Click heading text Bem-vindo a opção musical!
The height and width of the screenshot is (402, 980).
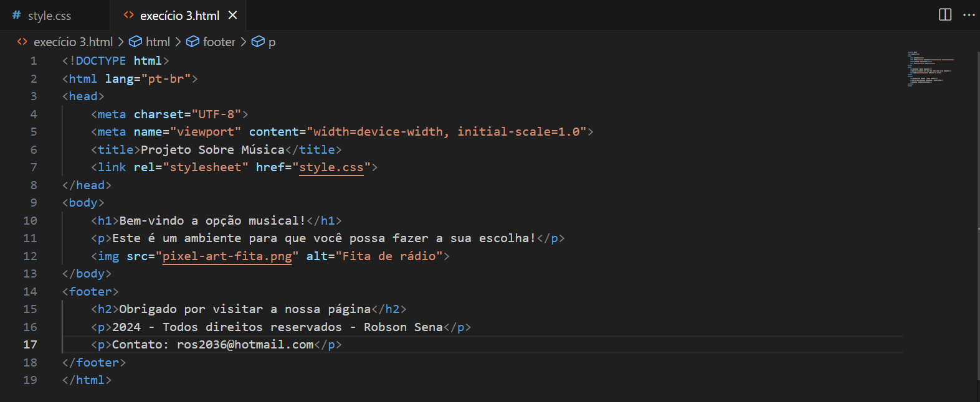coord(212,221)
